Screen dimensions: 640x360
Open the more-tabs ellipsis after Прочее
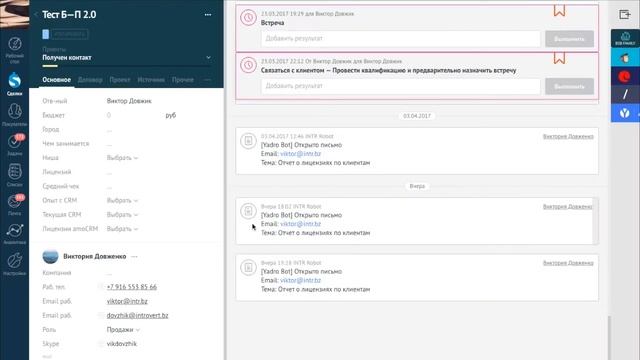click(x=208, y=80)
